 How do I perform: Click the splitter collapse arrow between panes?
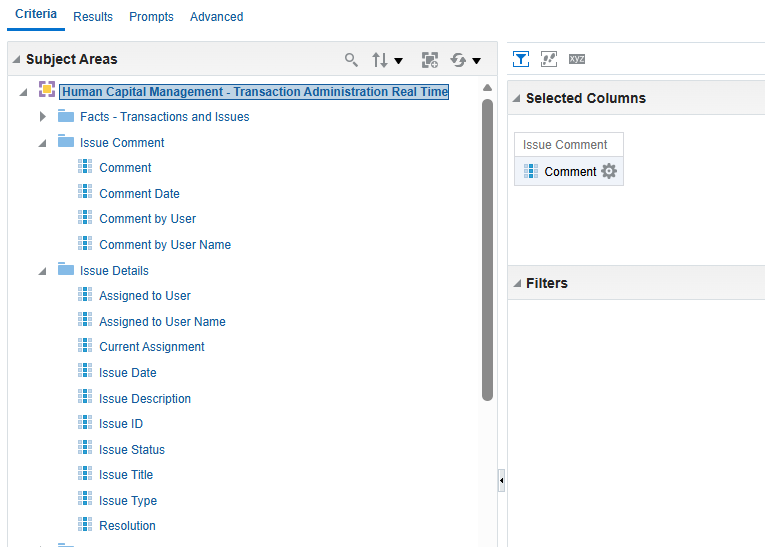coord(501,481)
